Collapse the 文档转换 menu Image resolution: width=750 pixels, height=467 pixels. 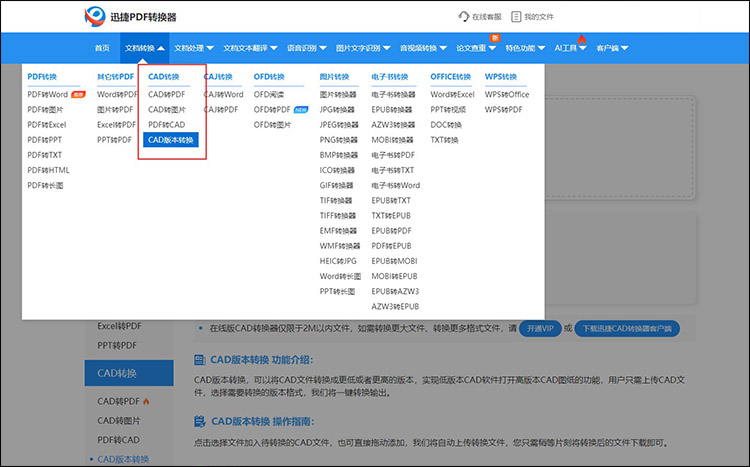pos(144,48)
